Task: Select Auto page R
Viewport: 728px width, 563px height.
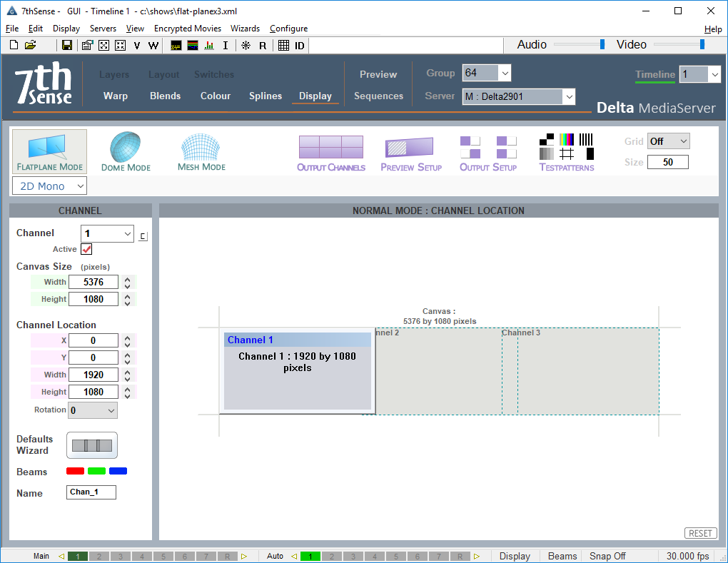Action: coord(460,556)
